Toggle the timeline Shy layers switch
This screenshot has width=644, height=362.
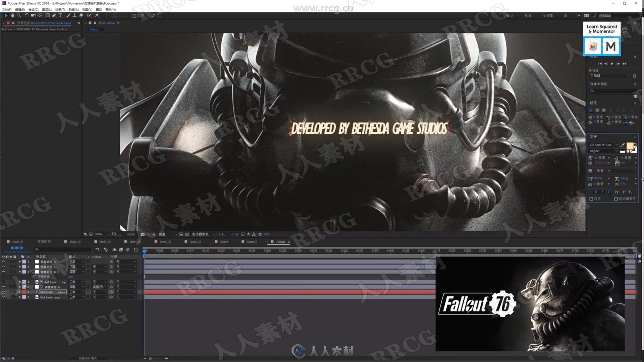(114, 250)
